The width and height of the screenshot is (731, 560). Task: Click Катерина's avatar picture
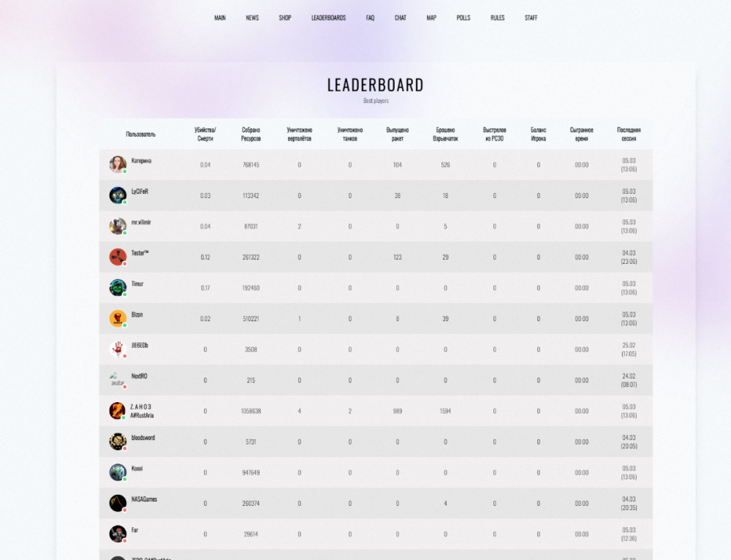tap(118, 164)
